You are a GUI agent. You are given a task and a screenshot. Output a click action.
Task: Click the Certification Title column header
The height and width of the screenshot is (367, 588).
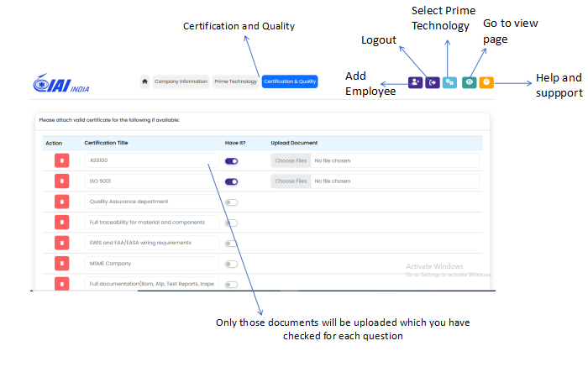(x=106, y=143)
